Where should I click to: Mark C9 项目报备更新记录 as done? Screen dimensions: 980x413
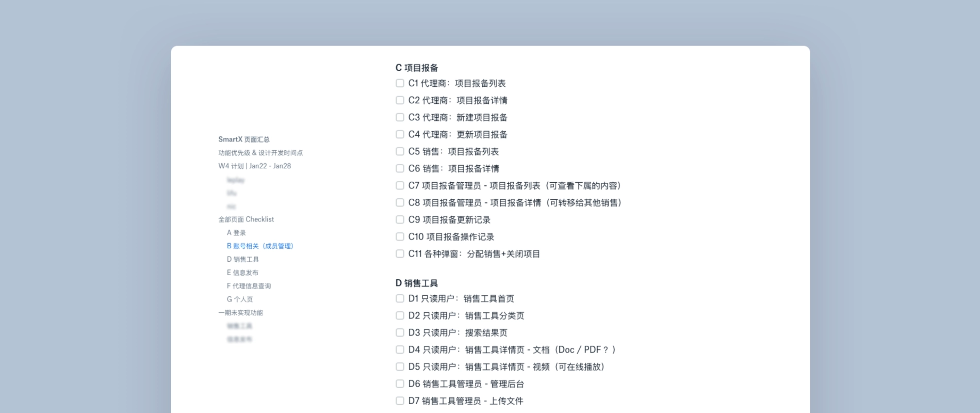[x=400, y=219]
